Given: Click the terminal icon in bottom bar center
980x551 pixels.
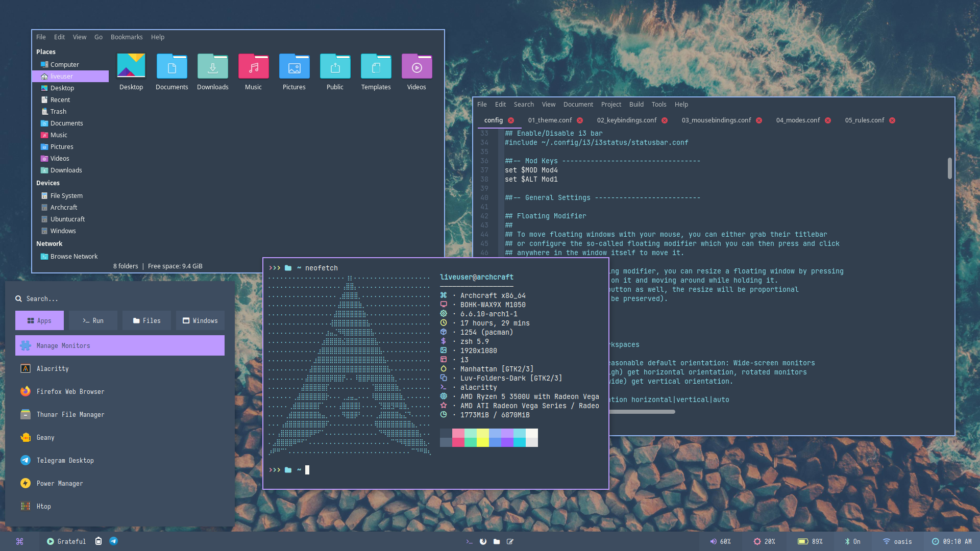Looking at the screenshot, I should point(469,541).
